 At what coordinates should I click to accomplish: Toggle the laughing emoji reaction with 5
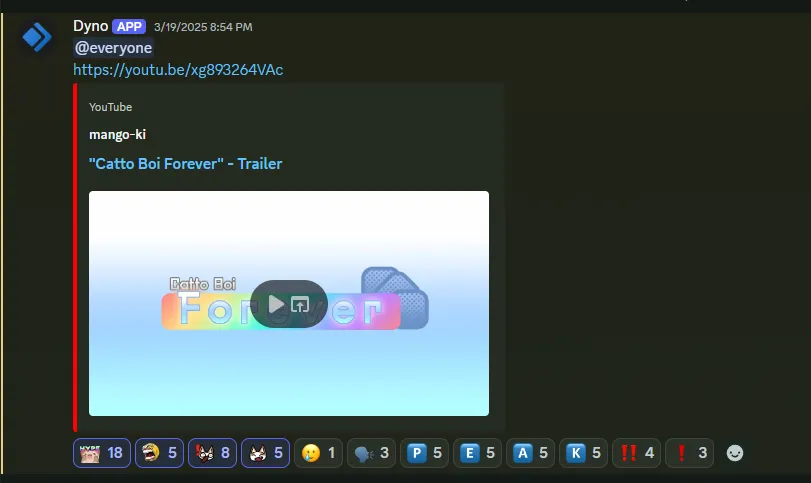(159, 453)
